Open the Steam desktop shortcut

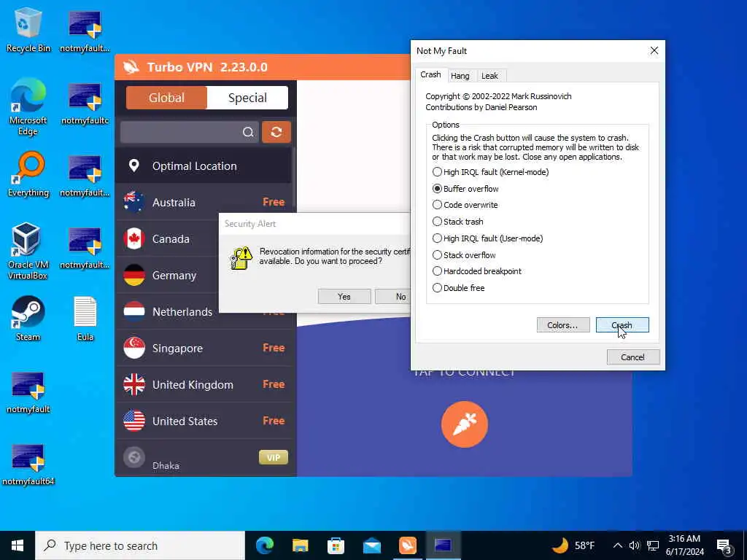(28, 318)
